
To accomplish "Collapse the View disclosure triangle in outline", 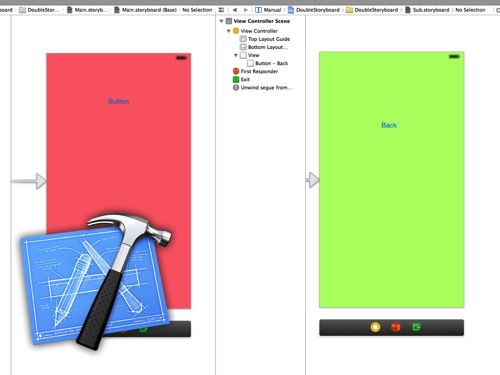I will pos(236,55).
